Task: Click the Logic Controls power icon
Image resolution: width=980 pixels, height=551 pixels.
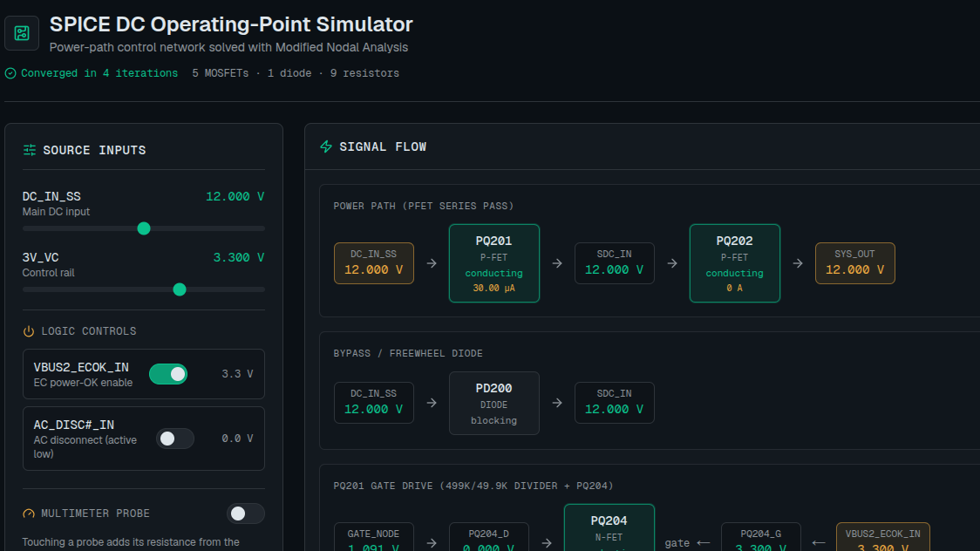Action: click(x=29, y=331)
